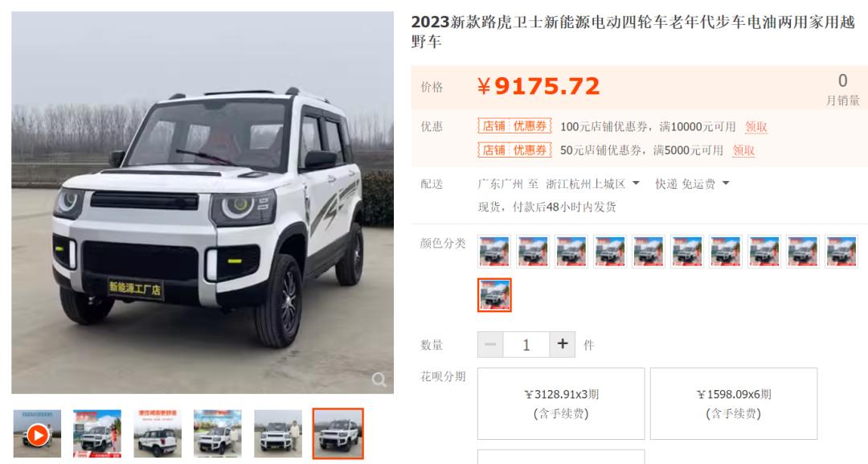View the fifth gallery thumbnail with man standing
This screenshot has height=464, width=868.
(278, 434)
